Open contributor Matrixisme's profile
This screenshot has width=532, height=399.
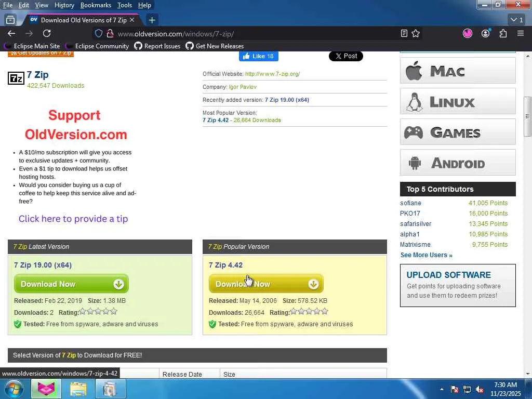415,245
